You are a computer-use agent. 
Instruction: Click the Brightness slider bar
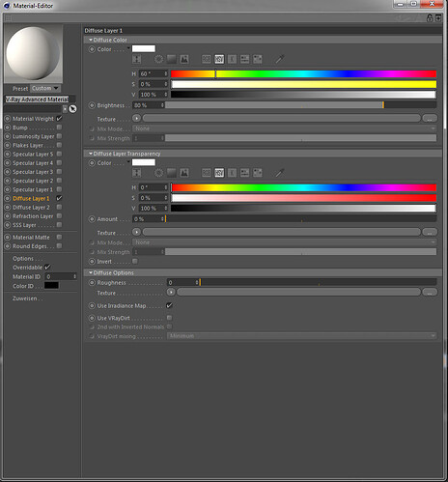pyautogui.click(x=301, y=105)
